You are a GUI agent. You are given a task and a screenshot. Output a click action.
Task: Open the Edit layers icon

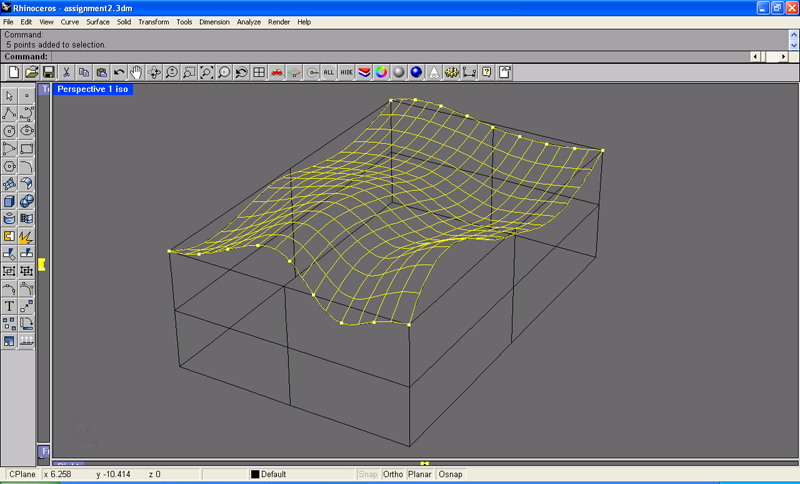(364, 72)
